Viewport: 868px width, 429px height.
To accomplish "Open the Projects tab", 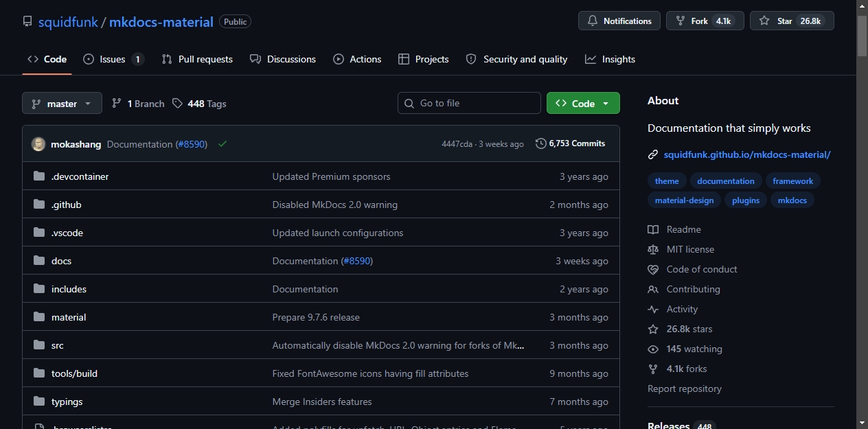I will [423, 59].
